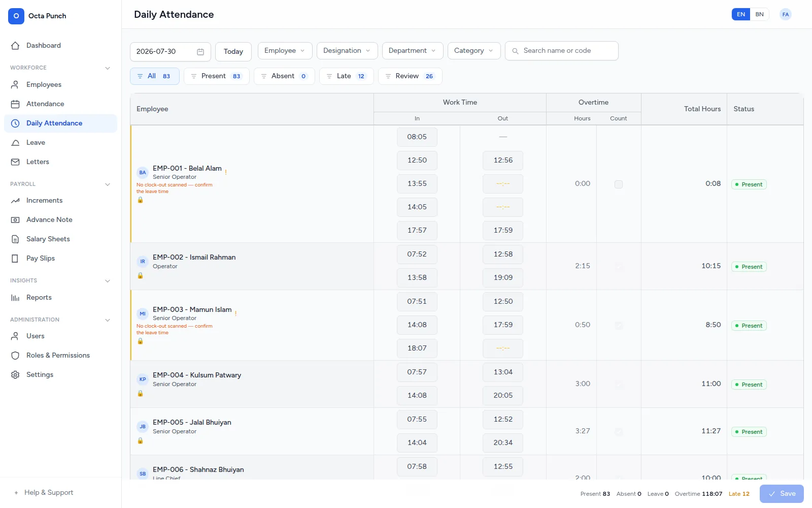The width and height of the screenshot is (812, 508).
Task: Collapse the Payroll sidebar section
Action: click(108, 184)
